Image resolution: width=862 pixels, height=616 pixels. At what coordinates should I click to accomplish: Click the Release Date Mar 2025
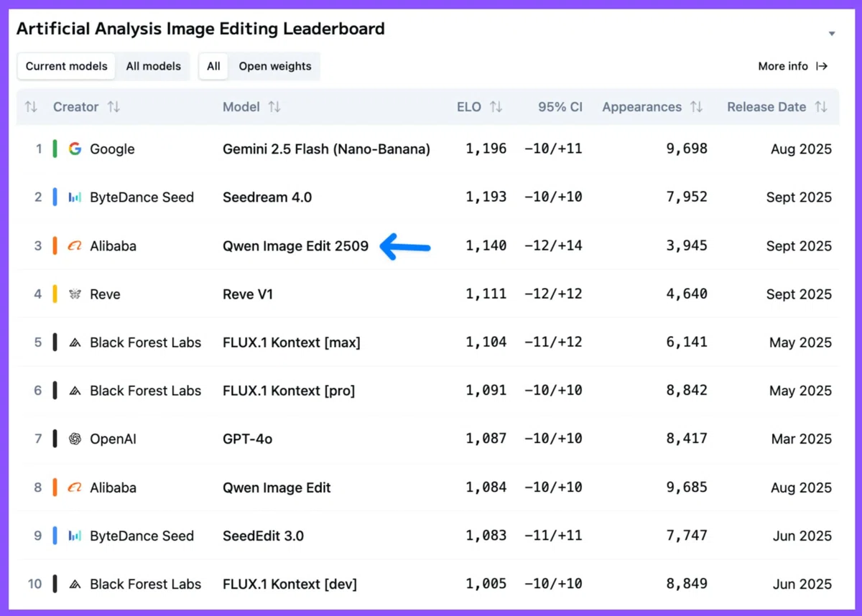(802, 439)
